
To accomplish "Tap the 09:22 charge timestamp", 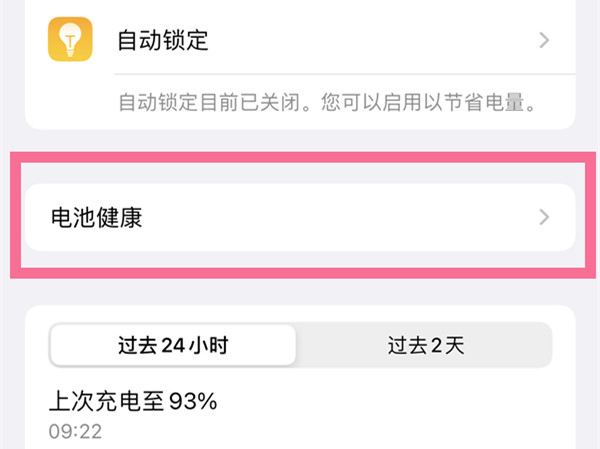I will coord(75,432).
